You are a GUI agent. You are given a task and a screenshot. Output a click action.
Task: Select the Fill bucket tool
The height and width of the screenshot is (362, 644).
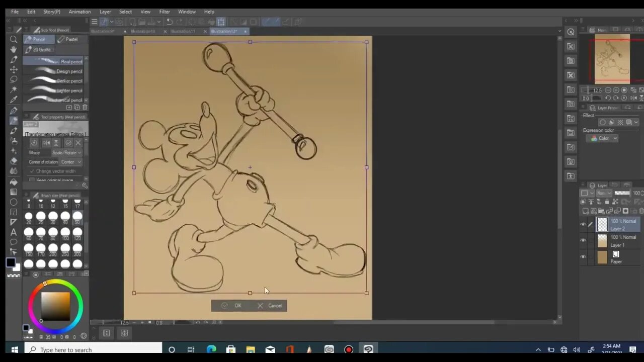click(14, 182)
